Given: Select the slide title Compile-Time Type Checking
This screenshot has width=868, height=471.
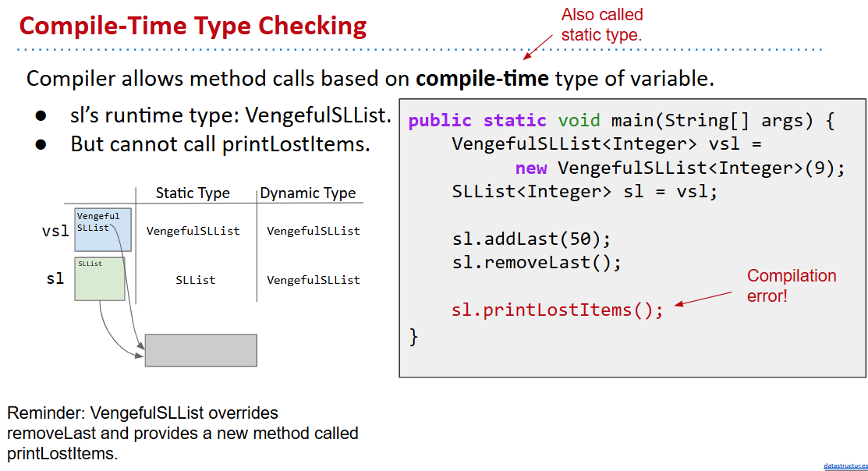Looking at the screenshot, I should pyautogui.click(x=193, y=27).
